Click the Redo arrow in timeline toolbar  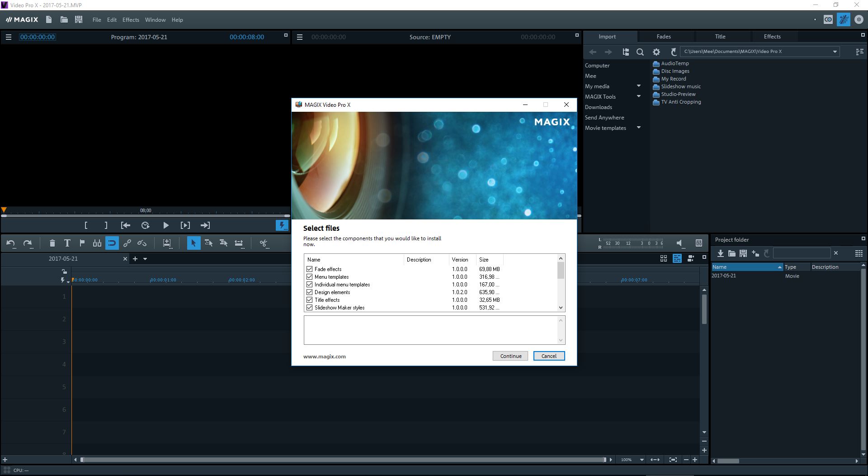coord(28,243)
